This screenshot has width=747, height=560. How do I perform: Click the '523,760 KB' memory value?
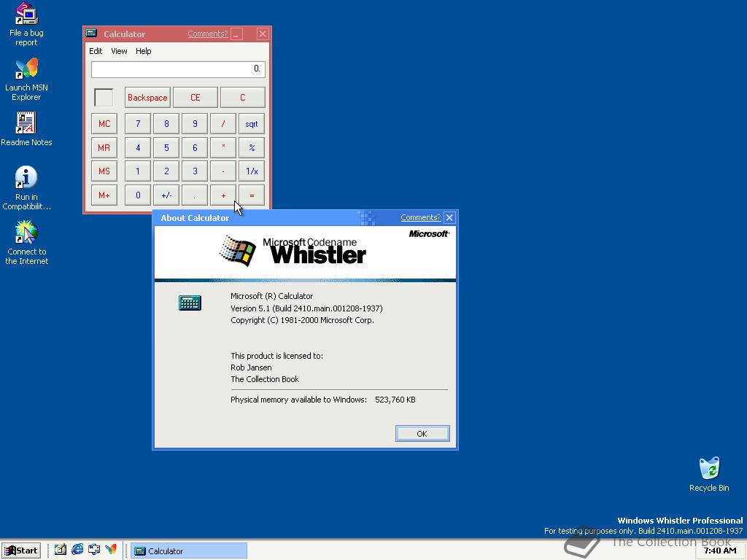395,400
